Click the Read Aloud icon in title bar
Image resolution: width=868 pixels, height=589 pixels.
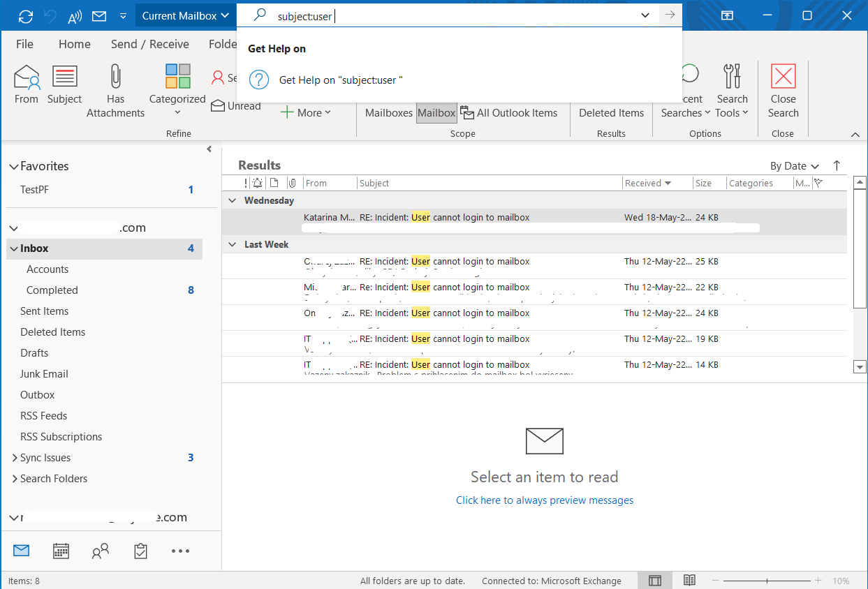point(75,15)
